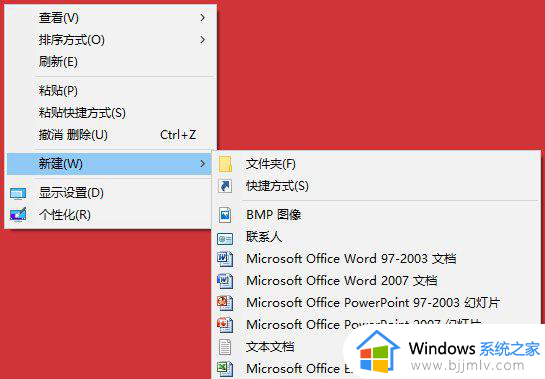Create a new BMP 图像

point(376,215)
